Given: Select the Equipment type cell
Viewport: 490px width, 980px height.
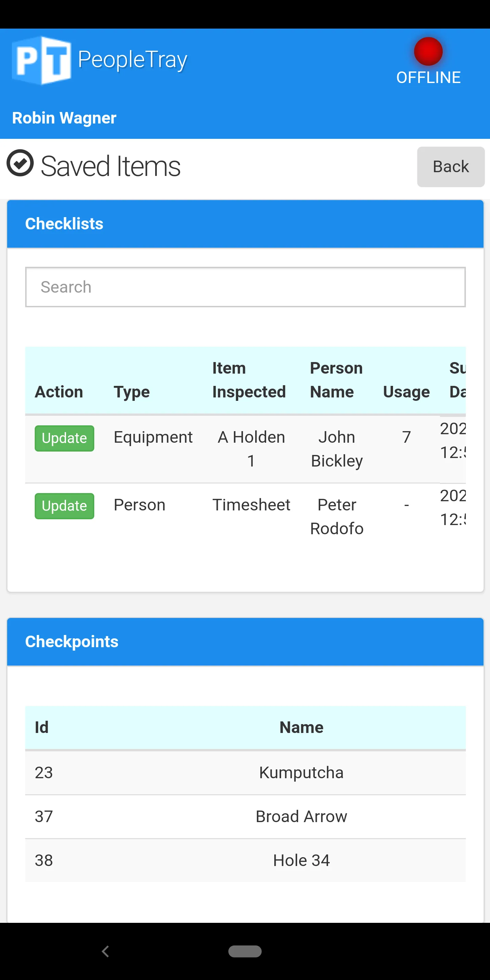Looking at the screenshot, I should [153, 437].
